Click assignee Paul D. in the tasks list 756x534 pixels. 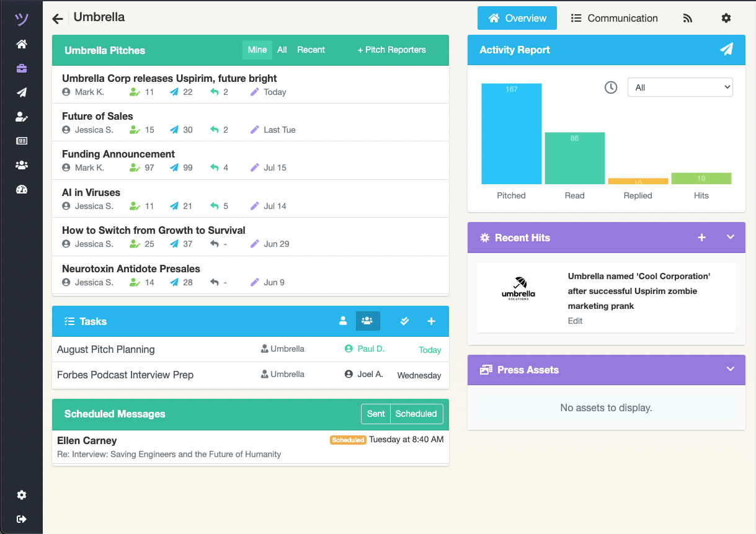pos(365,349)
